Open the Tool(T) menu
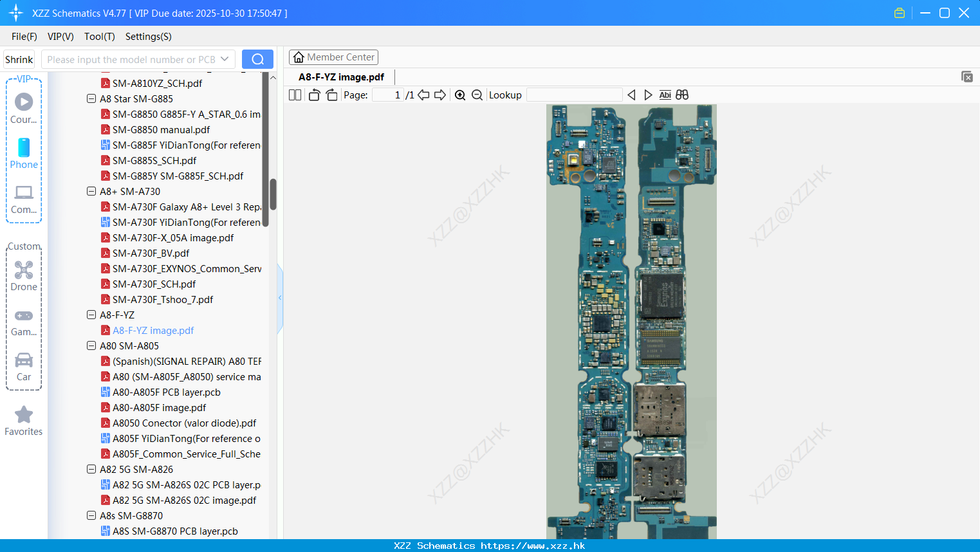Screen dimensions: 980x552 point(100,37)
